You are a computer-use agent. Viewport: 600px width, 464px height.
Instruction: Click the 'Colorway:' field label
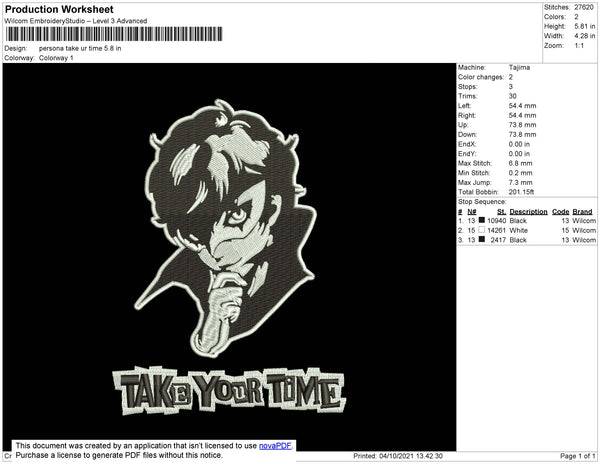19,58
